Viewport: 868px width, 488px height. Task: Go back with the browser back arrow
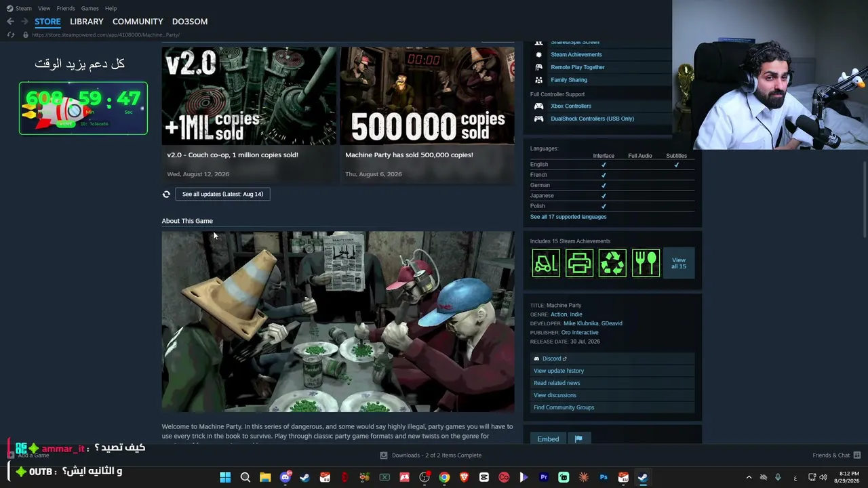10,22
